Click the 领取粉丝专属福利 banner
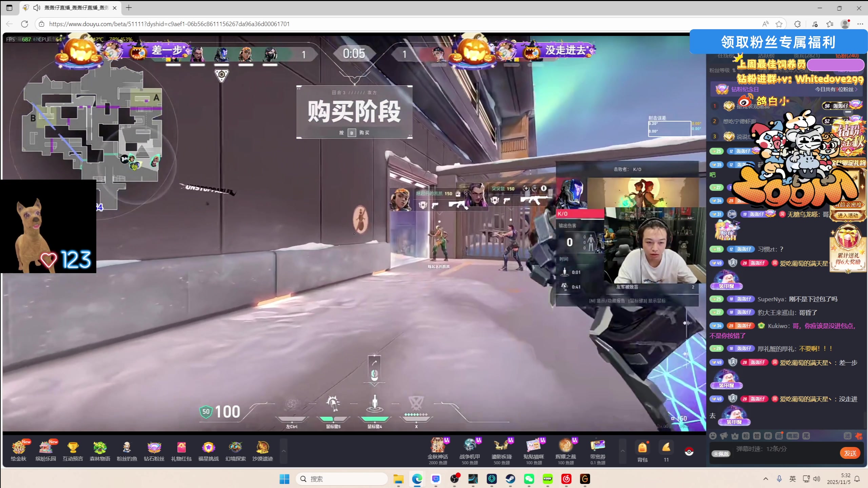Viewport: 868px width, 488px height. (x=778, y=42)
